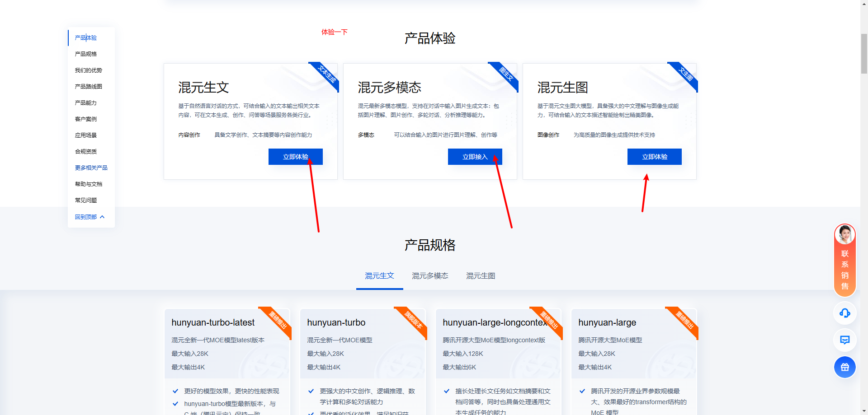Open the 更多相关产品 sidebar link
The height and width of the screenshot is (415, 868).
tap(91, 168)
